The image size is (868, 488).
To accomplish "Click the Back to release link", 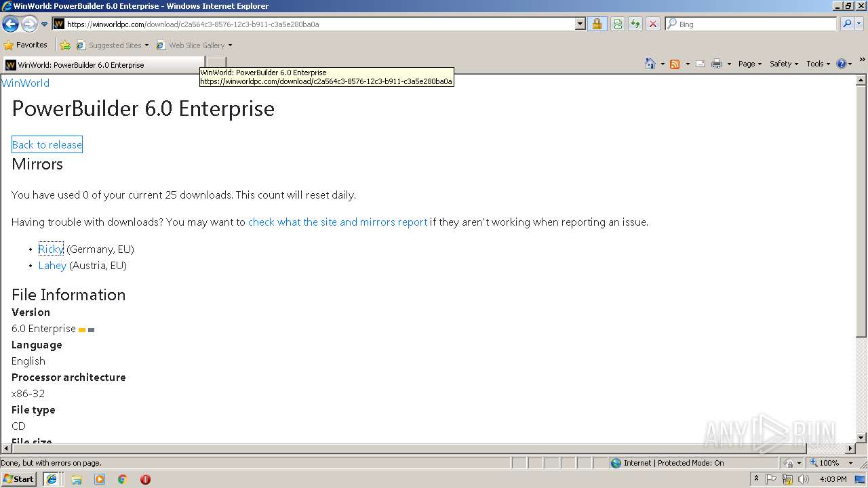I will click(47, 144).
